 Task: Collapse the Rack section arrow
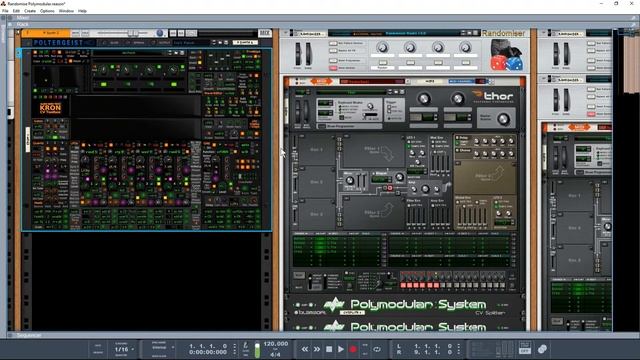coord(10,24)
